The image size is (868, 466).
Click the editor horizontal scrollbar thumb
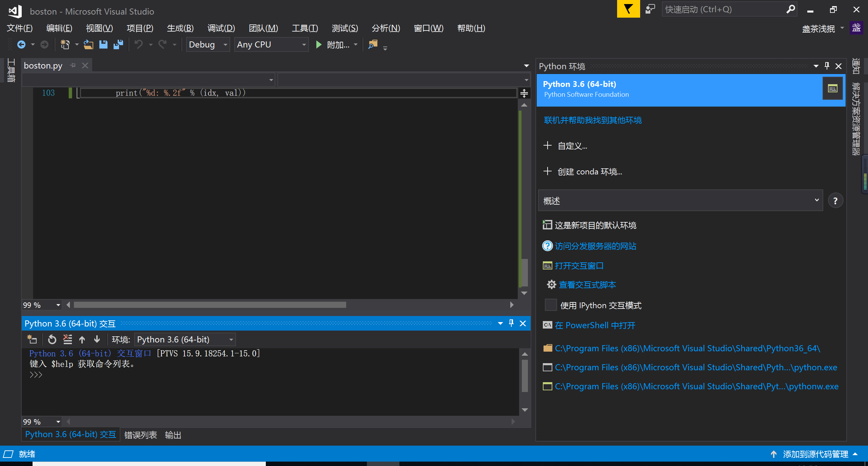210,305
